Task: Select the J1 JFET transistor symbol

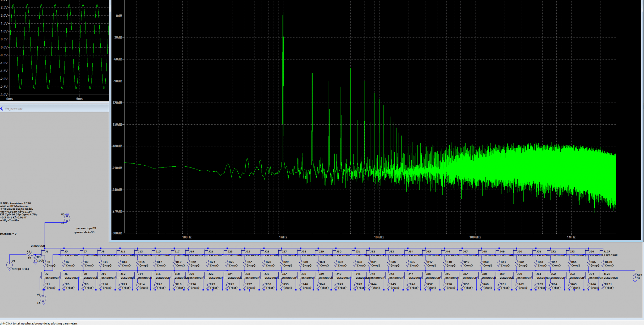Action: click(43, 253)
